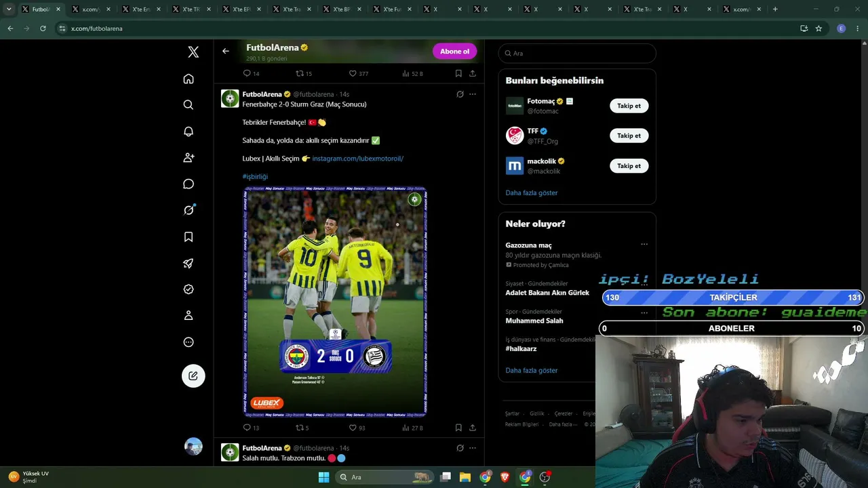Bookmark this page with the star icon
The image size is (868, 488).
click(818, 28)
